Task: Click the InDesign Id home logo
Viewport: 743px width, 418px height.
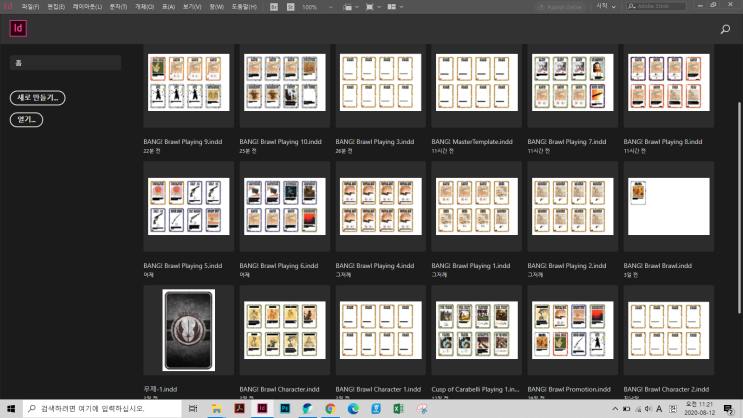Action: point(18,28)
